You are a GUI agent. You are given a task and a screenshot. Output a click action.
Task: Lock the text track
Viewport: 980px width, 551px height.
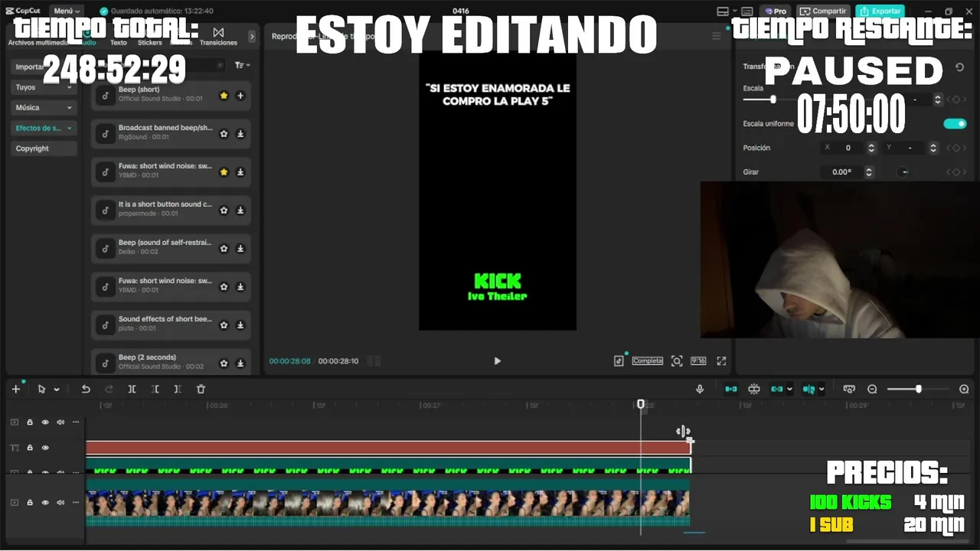30,448
